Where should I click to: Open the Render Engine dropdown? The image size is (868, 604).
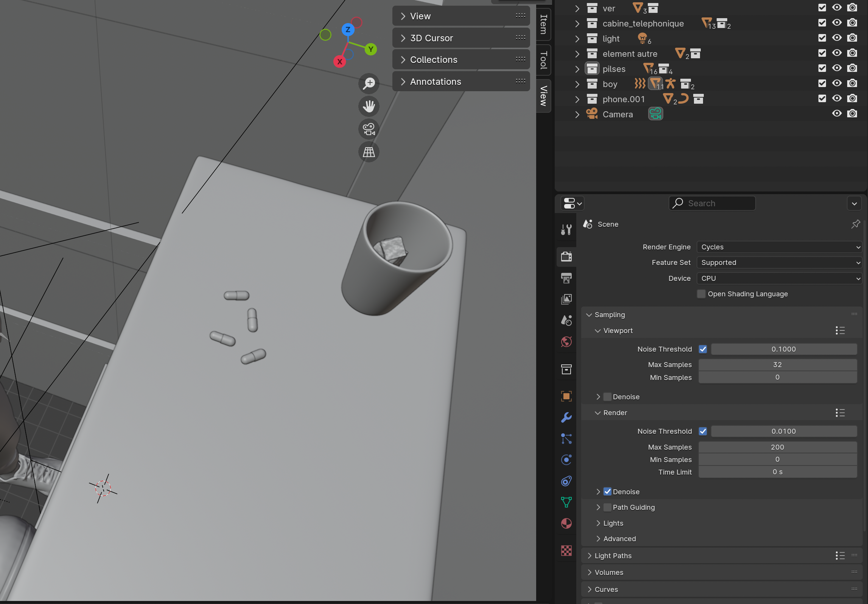coord(779,247)
